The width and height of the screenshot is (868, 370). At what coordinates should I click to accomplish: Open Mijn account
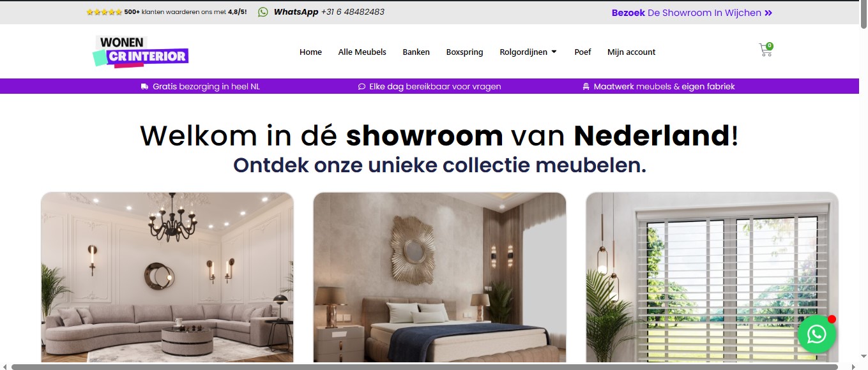tap(631, 52)
